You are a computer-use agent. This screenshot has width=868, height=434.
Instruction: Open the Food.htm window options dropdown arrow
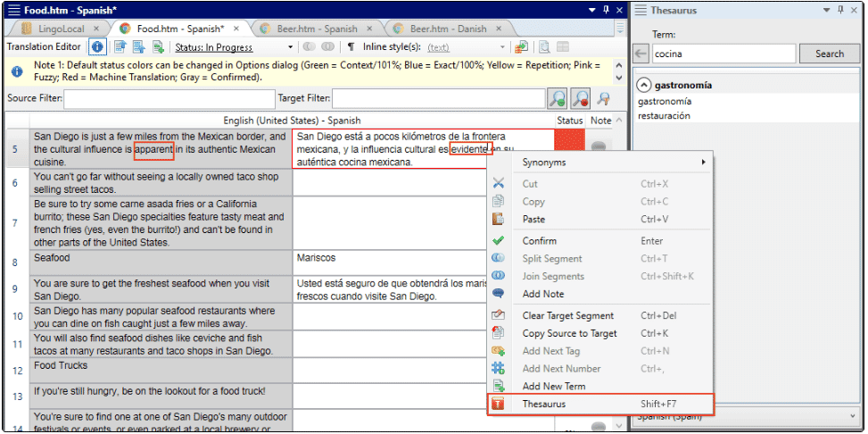592,10
